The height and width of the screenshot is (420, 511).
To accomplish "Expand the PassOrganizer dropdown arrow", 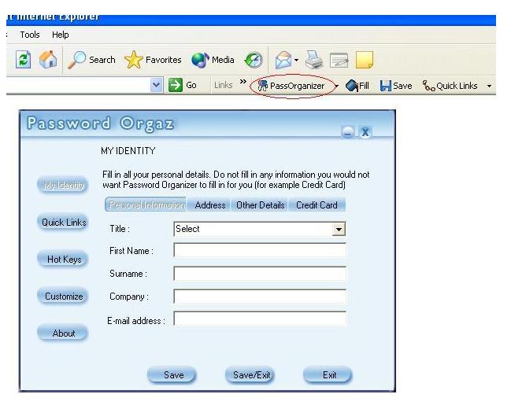I will (337, 86).
